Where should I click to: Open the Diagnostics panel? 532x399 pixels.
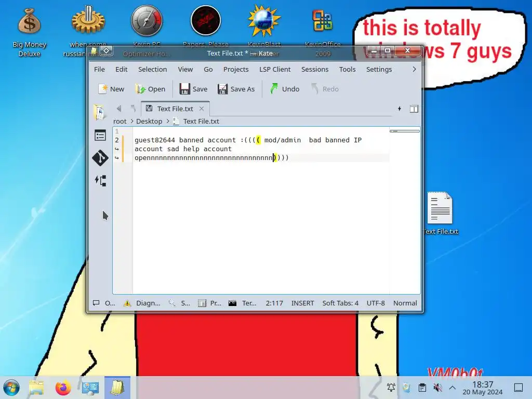point(142,303)
